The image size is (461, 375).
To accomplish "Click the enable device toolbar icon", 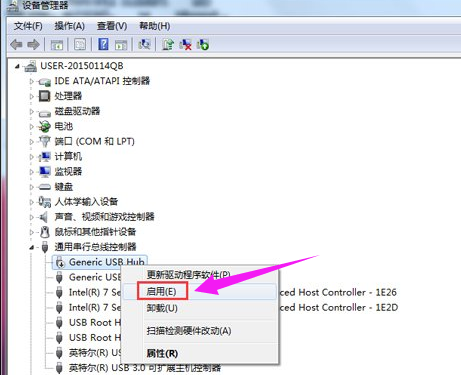I will point(203,44).
